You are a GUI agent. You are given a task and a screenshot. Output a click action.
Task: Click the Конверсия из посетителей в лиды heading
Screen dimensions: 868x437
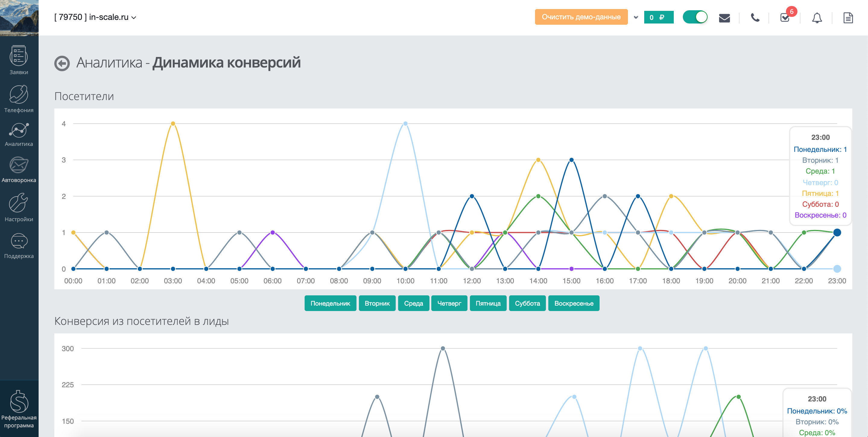[x=141, y=321]
